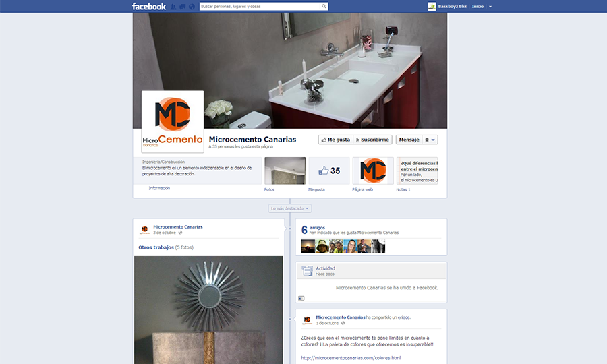Open the Notas preview tile
This screenshot has width=607, height=364.
pos(417,171)
